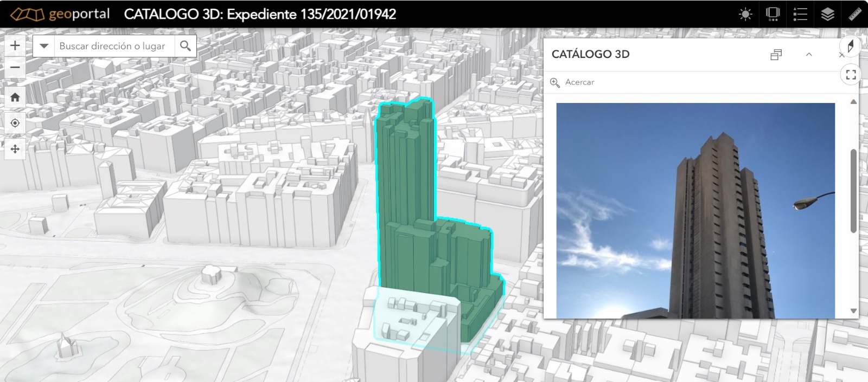868x382 pixels.
Task: Click the popup scroll down arrow
Action: [853, 311]
